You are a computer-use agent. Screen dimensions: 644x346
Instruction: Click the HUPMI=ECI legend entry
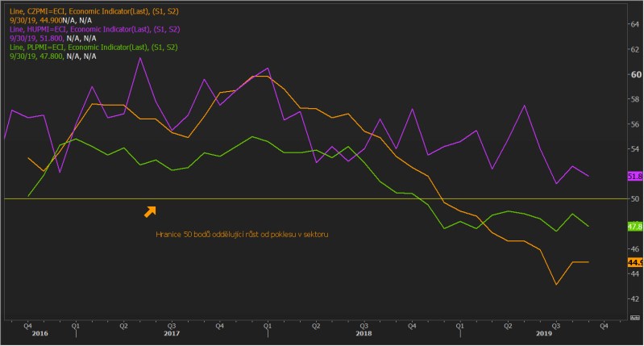(x=94, y=28)
